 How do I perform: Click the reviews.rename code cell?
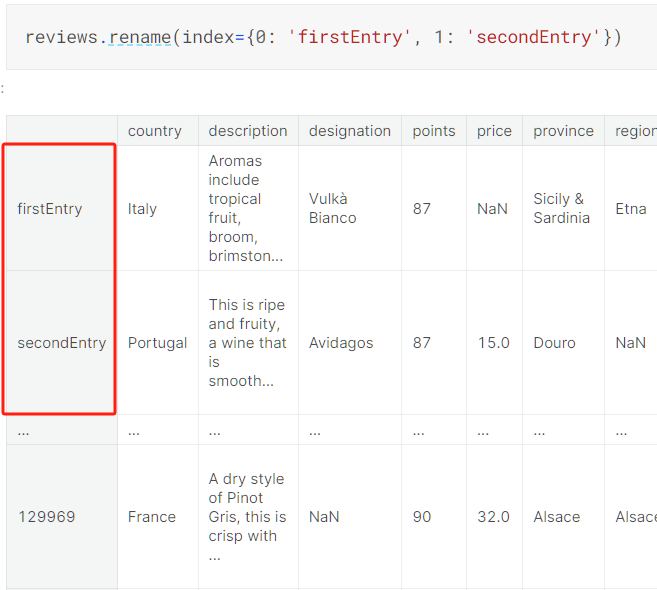pyautogui.click(x=323, y=37)
